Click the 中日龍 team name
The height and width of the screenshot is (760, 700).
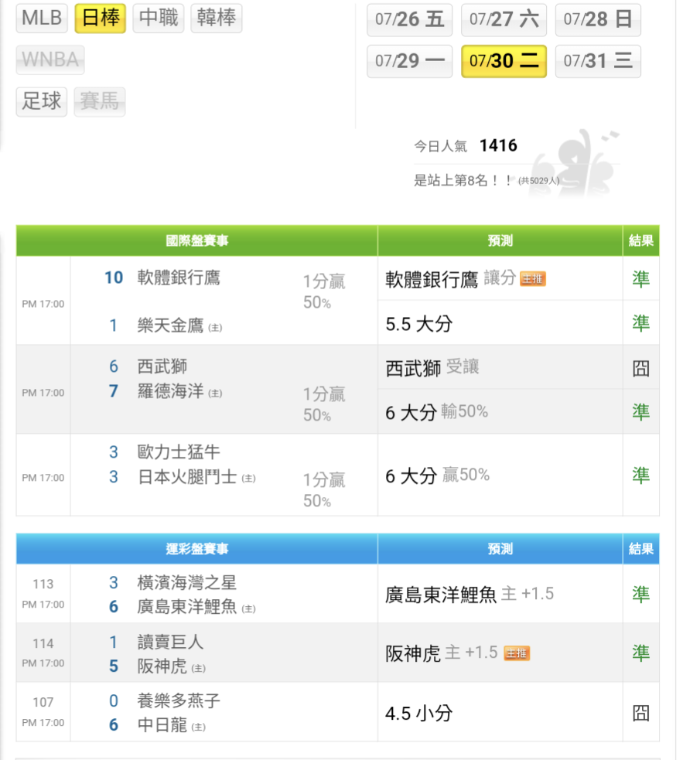[x=162, y=725]
